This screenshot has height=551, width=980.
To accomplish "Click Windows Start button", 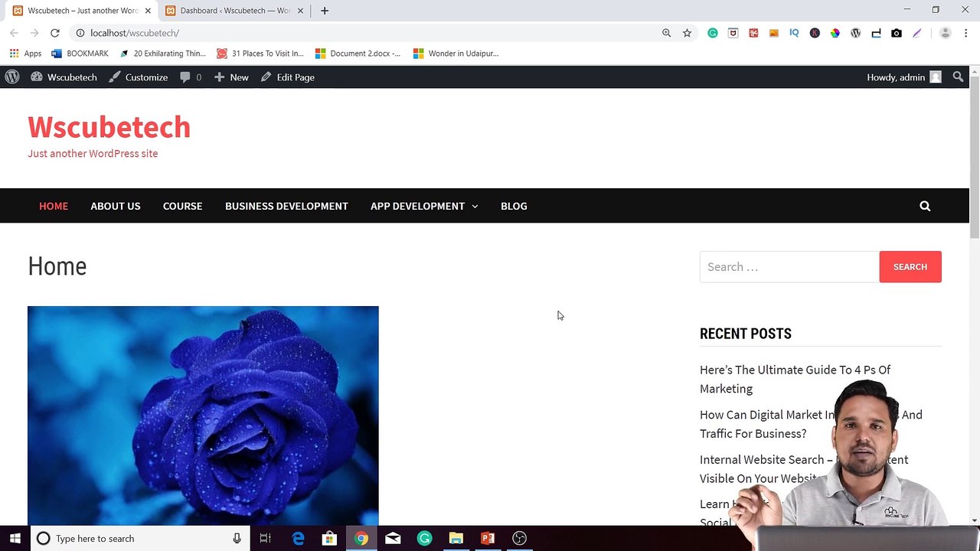I will point(15,539).
